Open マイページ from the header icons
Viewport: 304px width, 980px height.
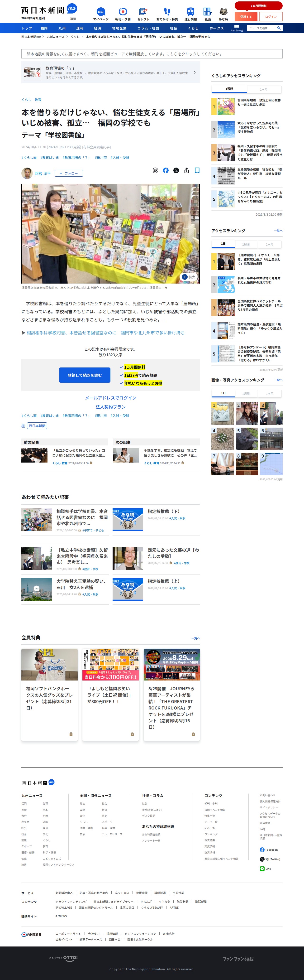(101, 14)
